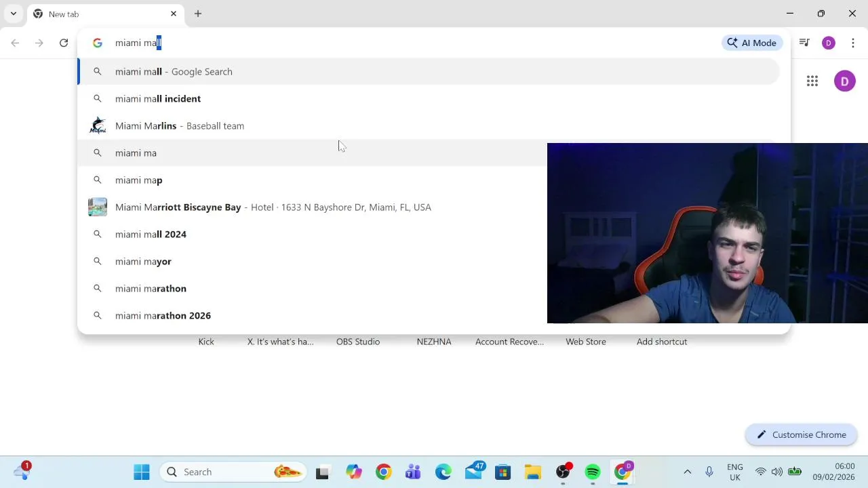Image resolution: width=868 pixels, height=488 pixels.
Task: Click the Add shortcut tile
Action: pos(662,342)
